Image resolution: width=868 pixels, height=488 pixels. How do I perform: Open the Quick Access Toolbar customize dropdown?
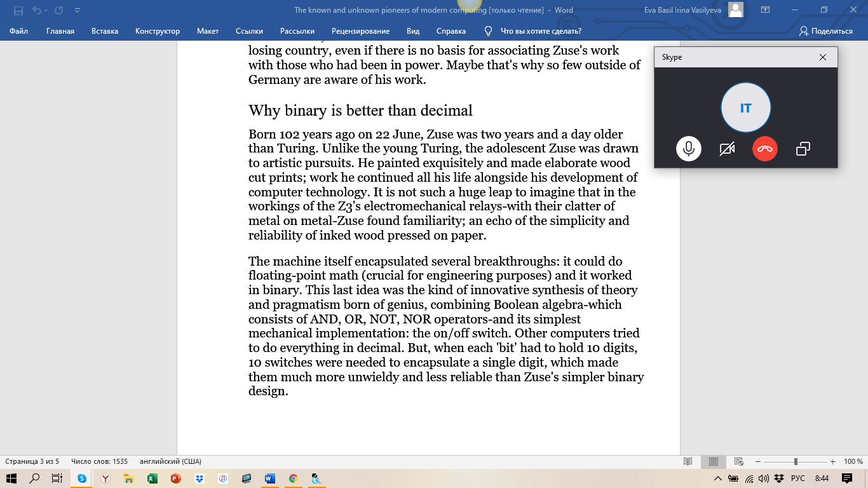click(x=77, y=10)
